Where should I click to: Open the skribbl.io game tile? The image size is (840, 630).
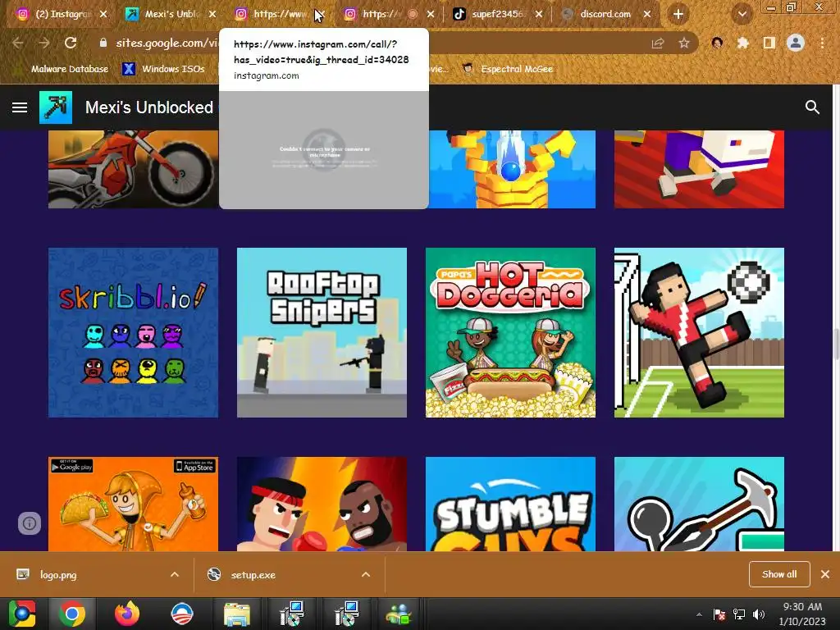[134, 333]
